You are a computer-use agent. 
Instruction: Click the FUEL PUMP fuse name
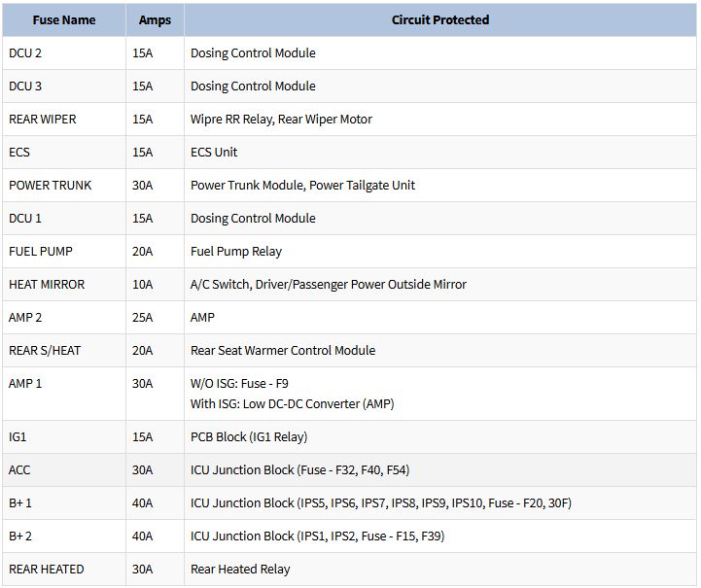click(x=41, y=252)
